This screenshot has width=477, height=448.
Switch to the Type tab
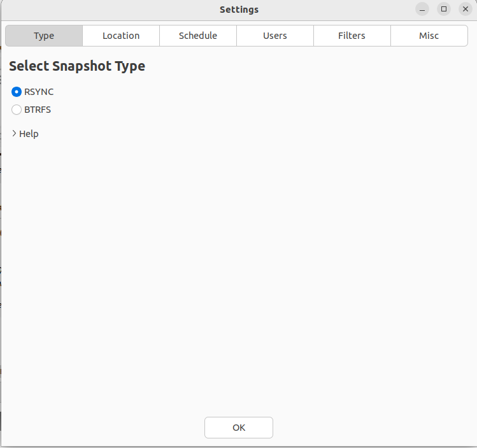tap(44, 36)
